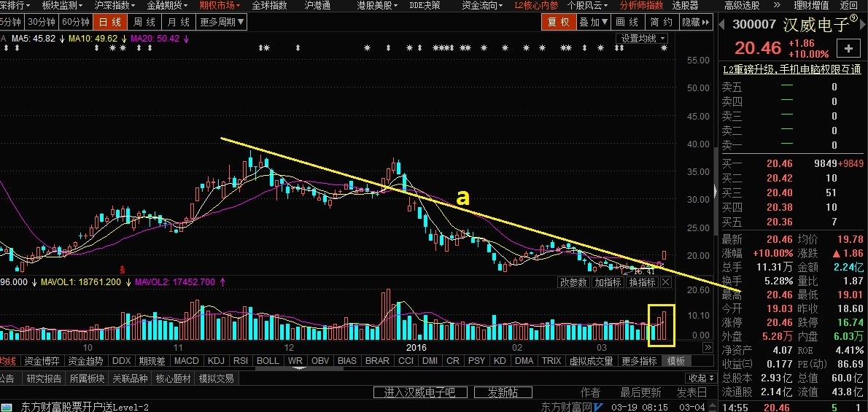Open the 个股风云 menu
868x412 pixels.
coord(588,6)
